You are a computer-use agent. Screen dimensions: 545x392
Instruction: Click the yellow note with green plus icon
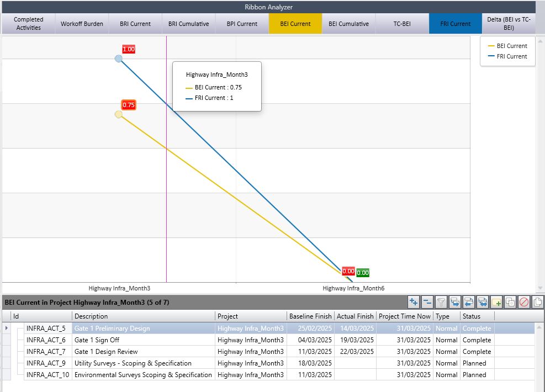click(x=496, y=302)
